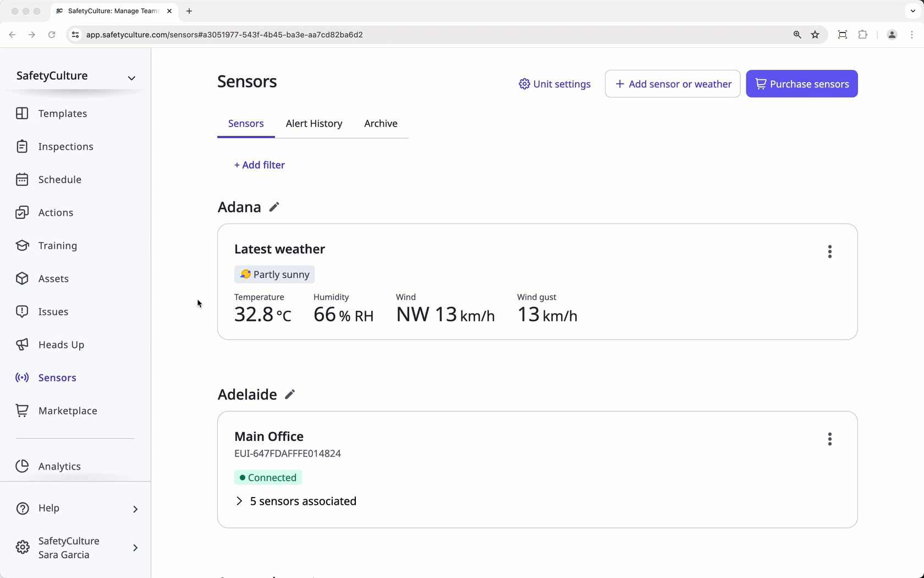This screenshot has width=924, height=578.
Task: Open more options for Latest weather card
Action: (830, 252)
